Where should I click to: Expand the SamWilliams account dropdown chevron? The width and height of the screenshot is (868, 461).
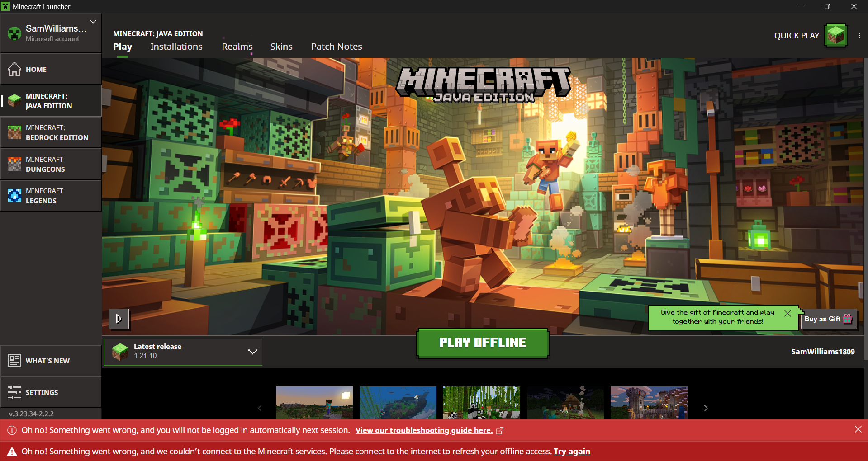[x=93, y=22]
